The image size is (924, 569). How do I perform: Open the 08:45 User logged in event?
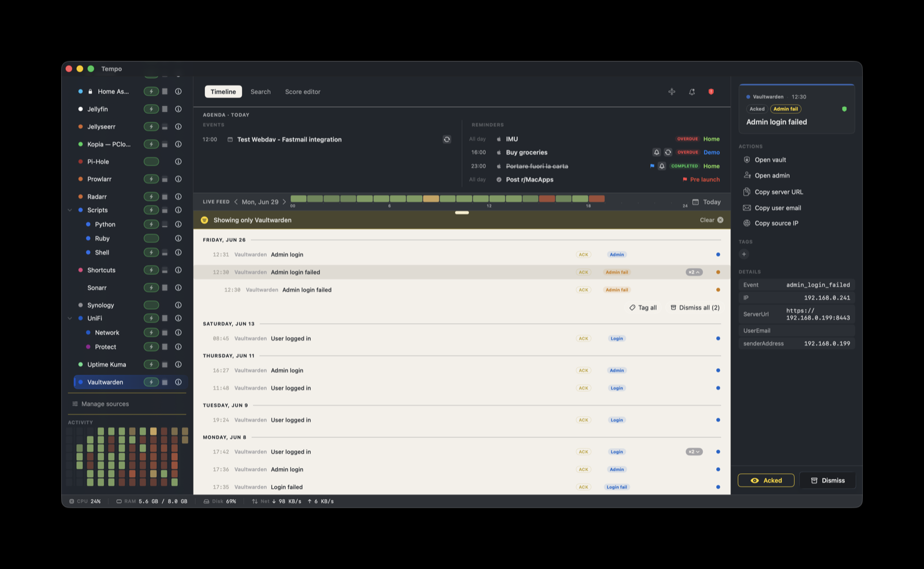[x=462, y=339]
